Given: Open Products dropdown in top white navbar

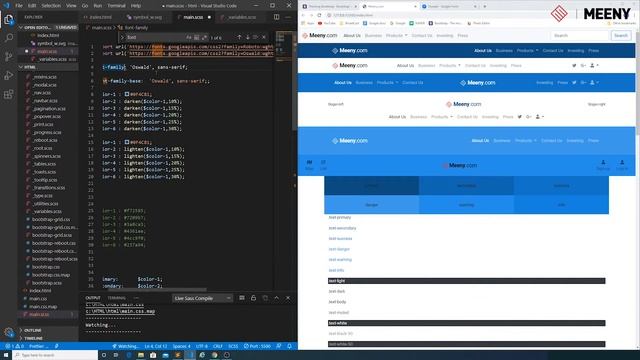Looking at the screenshot, I should pyautogui.click(x=396, y=36).
